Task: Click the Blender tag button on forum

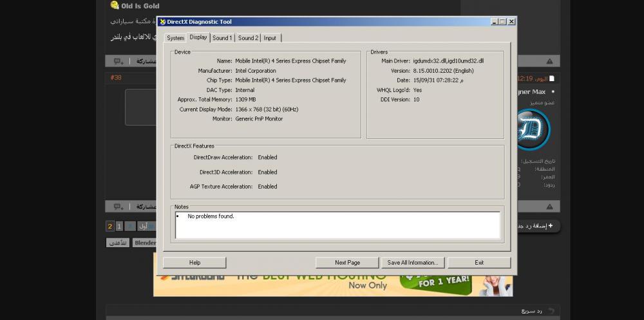Action: pyautogui.click(x=144, y=243)
